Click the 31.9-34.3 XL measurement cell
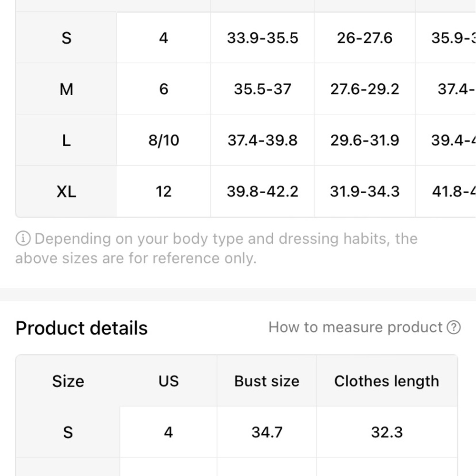 tap(365, 191)
